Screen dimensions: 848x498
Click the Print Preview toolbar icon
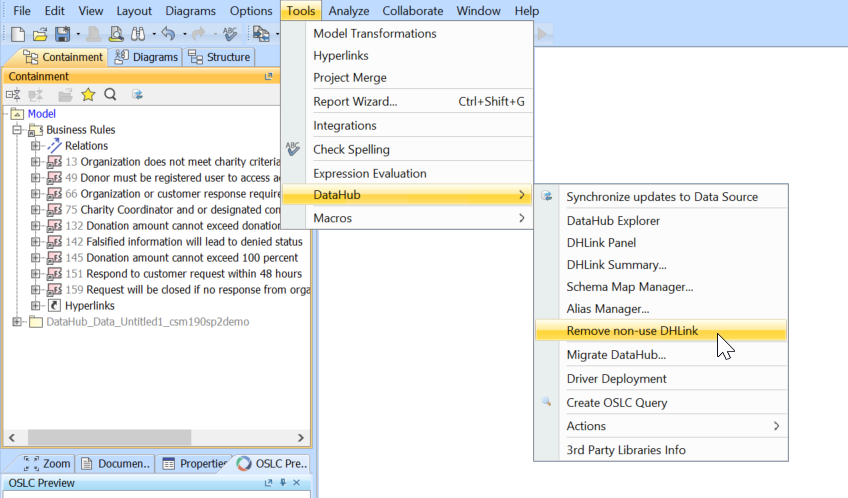pyautogui.click(x=117, y=33)
